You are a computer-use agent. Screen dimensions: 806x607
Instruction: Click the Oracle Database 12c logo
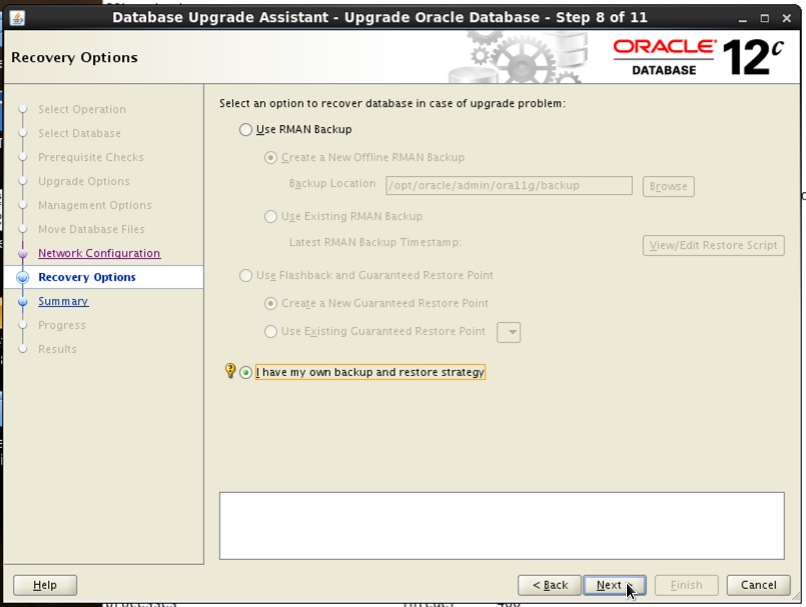(698, 57)
